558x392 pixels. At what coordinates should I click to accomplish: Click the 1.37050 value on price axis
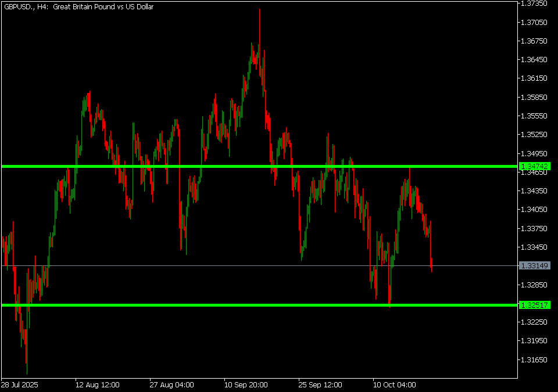pos(535,22)
